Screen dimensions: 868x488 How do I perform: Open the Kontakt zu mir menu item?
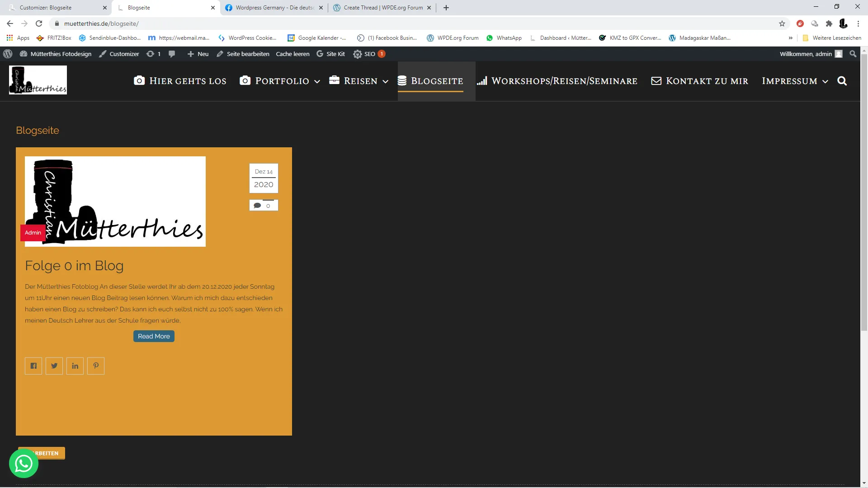[699, 81]
